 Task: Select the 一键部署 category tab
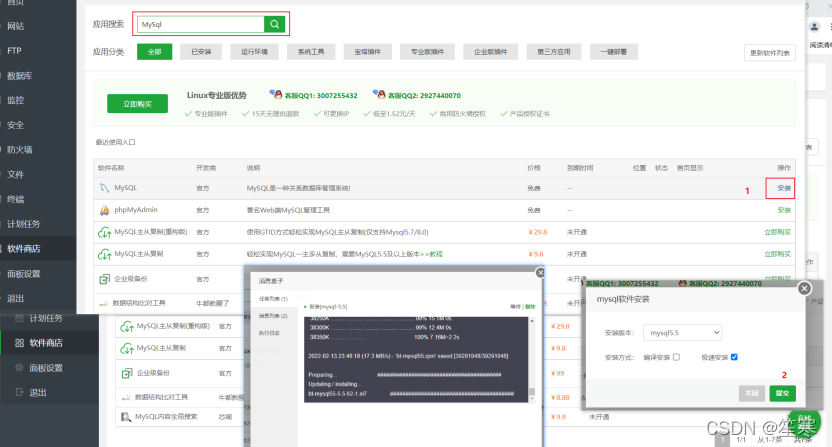pos(614,52)
